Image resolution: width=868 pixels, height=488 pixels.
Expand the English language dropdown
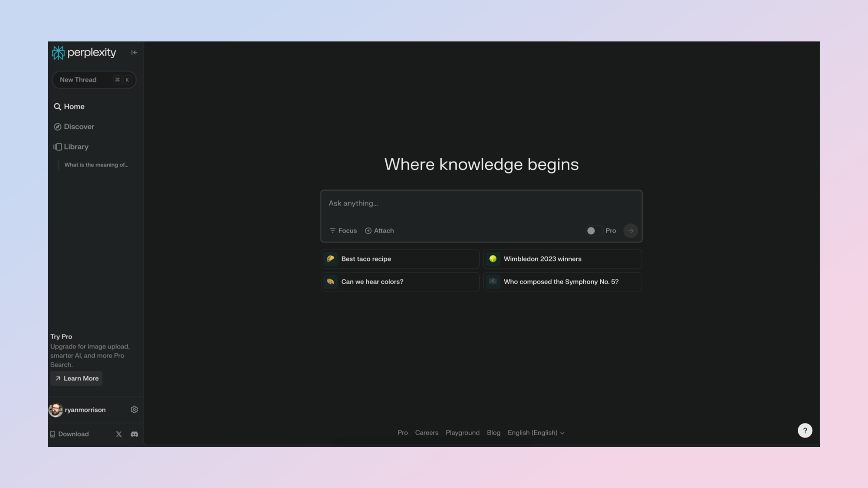pos(536,433)
